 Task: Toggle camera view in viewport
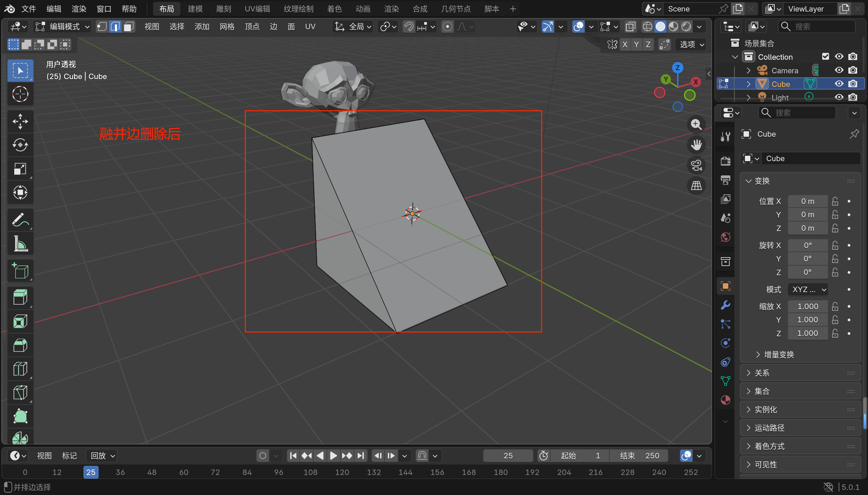tap(696, 166)
